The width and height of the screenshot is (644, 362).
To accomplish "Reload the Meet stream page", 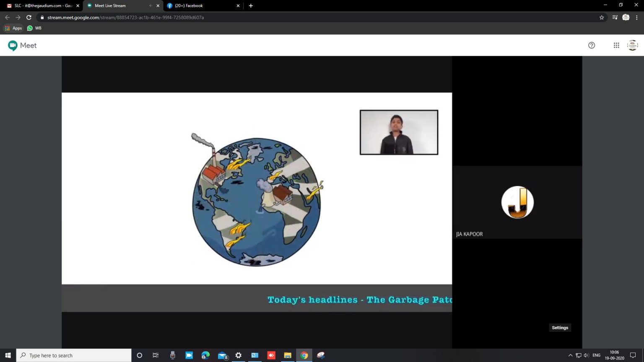I will tap(29, 18).
